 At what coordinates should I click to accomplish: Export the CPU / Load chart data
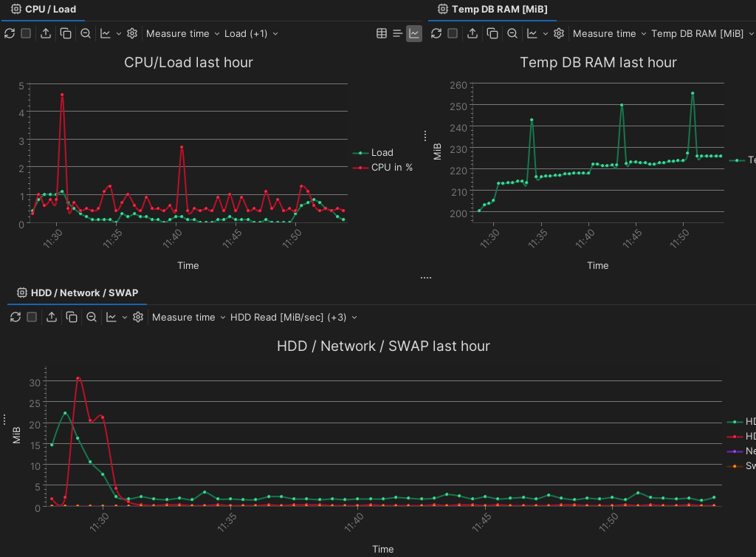(46, 33)
